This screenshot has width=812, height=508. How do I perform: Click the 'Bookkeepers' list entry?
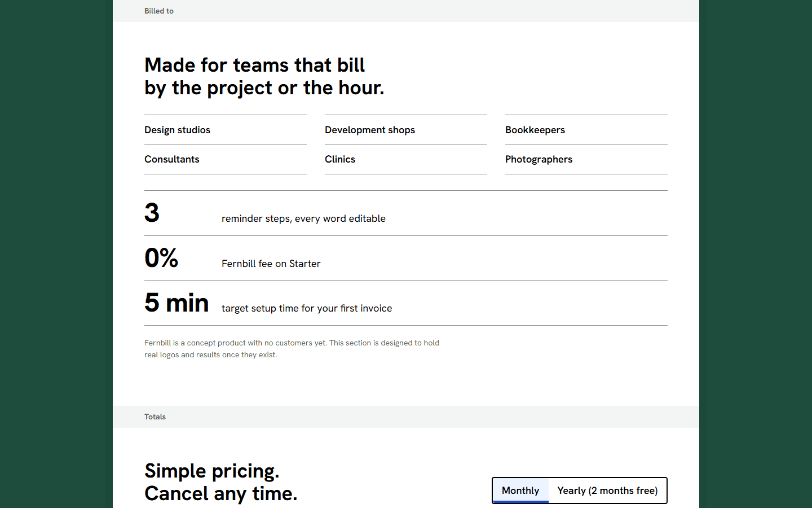[x=586, y=130]
